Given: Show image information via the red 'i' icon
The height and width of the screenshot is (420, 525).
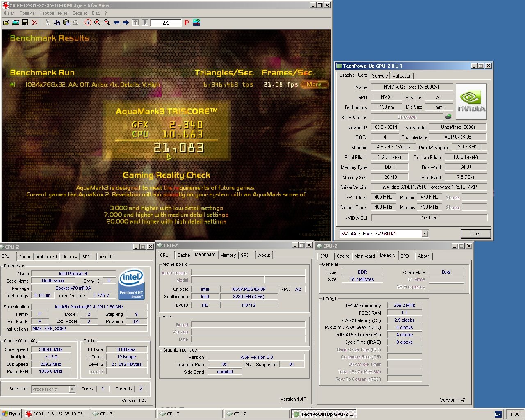Looking at the screenshot, I should coord(88,23).
